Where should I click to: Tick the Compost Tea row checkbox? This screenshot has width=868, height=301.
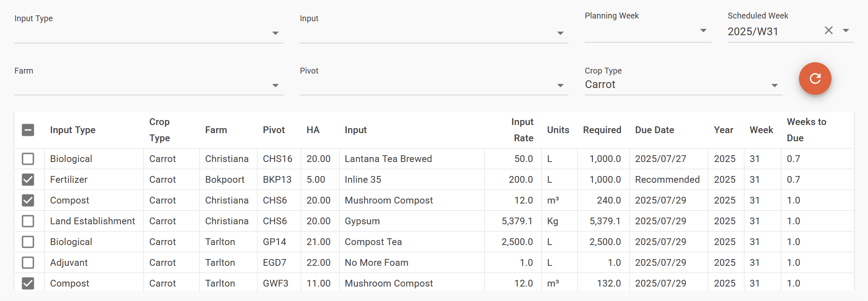tap(28, 242)
